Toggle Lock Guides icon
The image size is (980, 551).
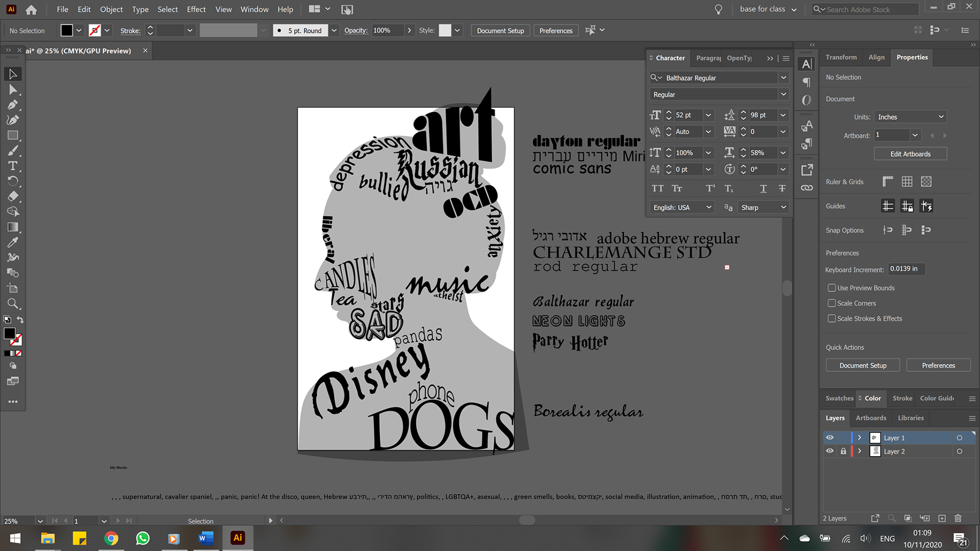tap(907, 206)
